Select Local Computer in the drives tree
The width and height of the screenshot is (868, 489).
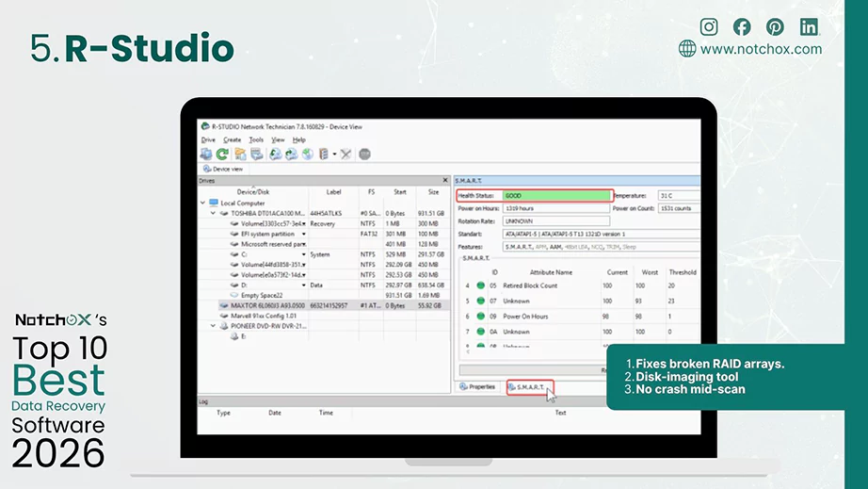pyautogui.click(x=243, y=203)
